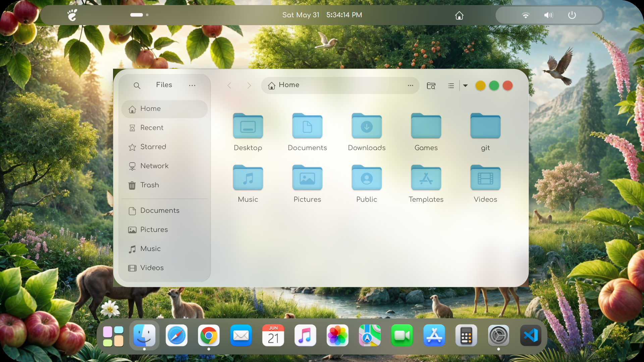Launch Chrome from the dock
The image size is (644, 362).
[x=209, y=336]
